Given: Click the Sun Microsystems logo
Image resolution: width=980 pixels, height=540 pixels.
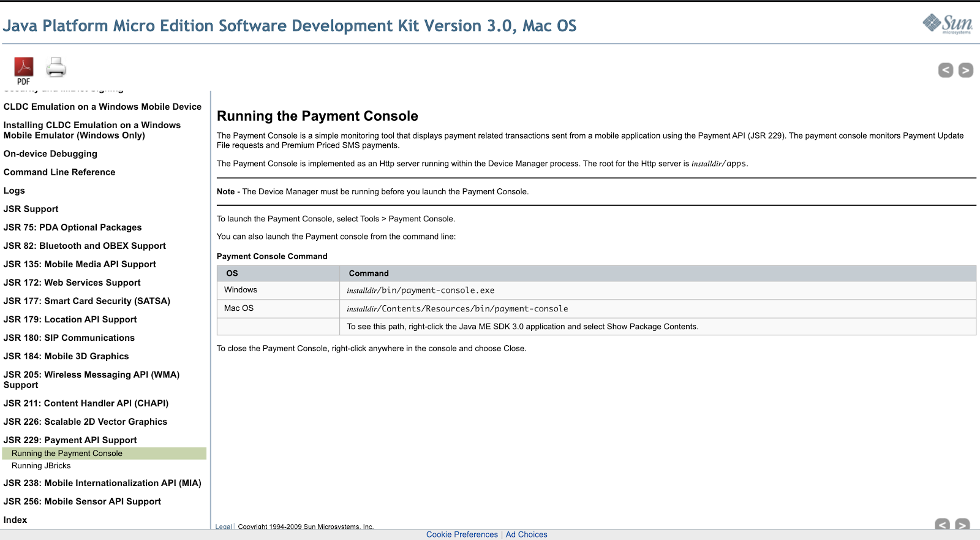Looking at the screenshot, I should (947, 24).
